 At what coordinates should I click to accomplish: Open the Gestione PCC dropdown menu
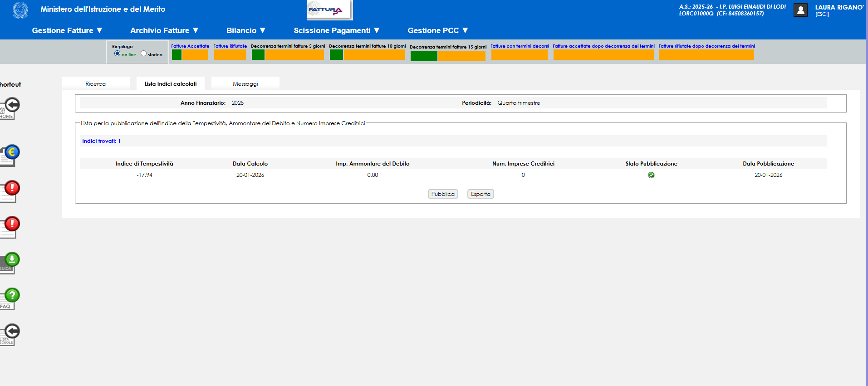tap(437, 30)
